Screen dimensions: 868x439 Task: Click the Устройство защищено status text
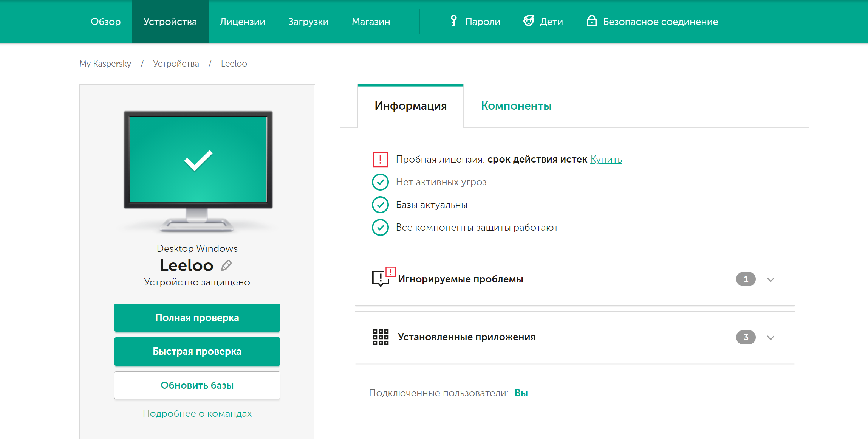coord(197,282)
